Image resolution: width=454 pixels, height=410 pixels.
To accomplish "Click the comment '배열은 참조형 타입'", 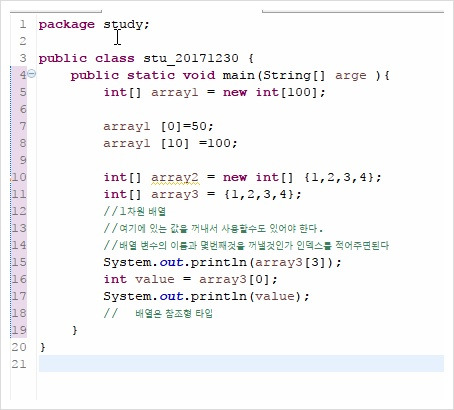I will (174, 313).
